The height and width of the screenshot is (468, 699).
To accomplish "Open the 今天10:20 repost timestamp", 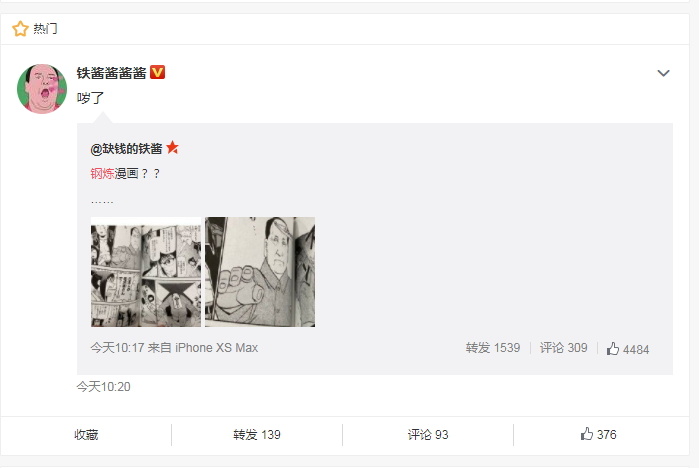I will pyautogui.click(x=103, y=386).
